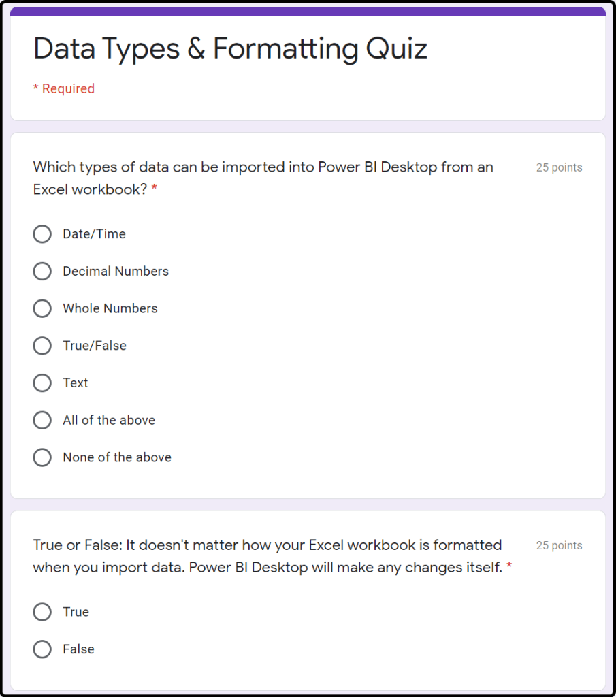Select the Date/Time radio option
This screenshot has width=616, height=697.
point(42,234)
